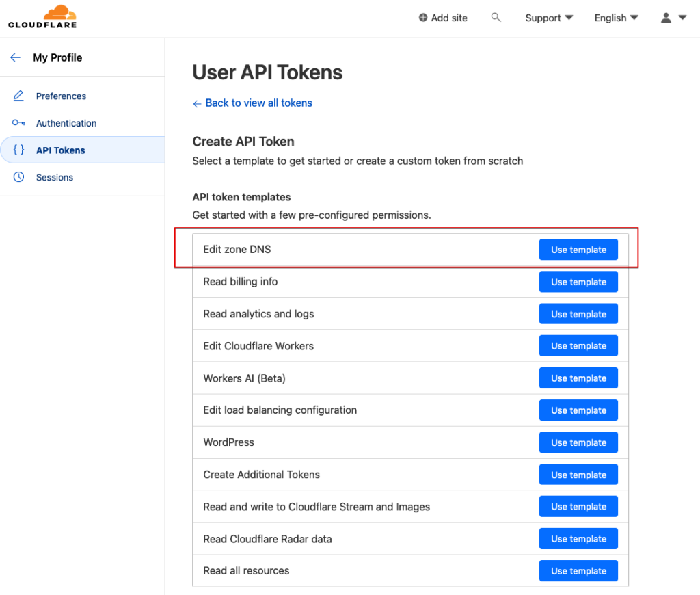Click 'Get started with a few pre-configured permissions' text
This screenshot has width=700, height=595.
312,215
